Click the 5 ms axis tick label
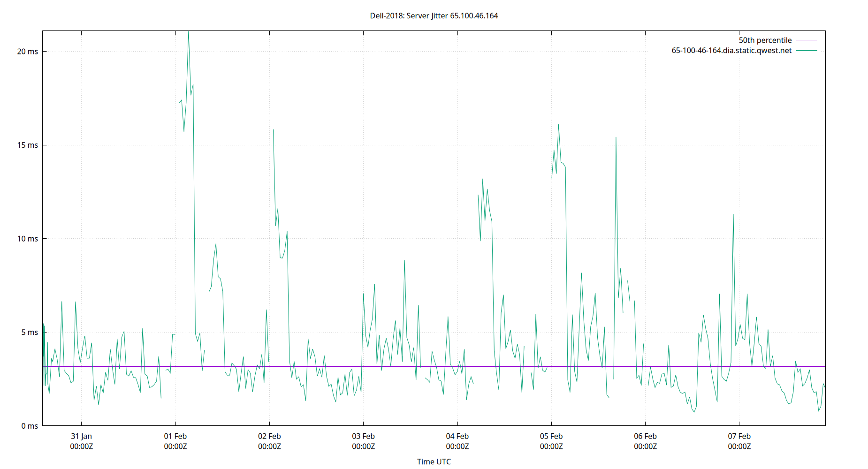This screenshot has height=469, width=868. [30, 333]
